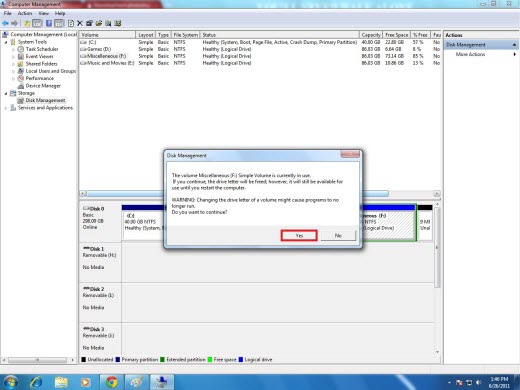The height and width of the screenshot is (390, 520).
Task: Click the taskbar clock
Action: (x=499, y=382)
